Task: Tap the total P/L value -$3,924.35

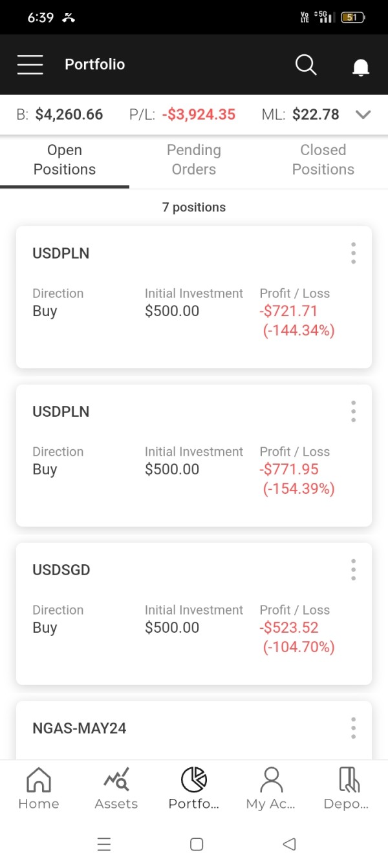Action: click(199, 115)
